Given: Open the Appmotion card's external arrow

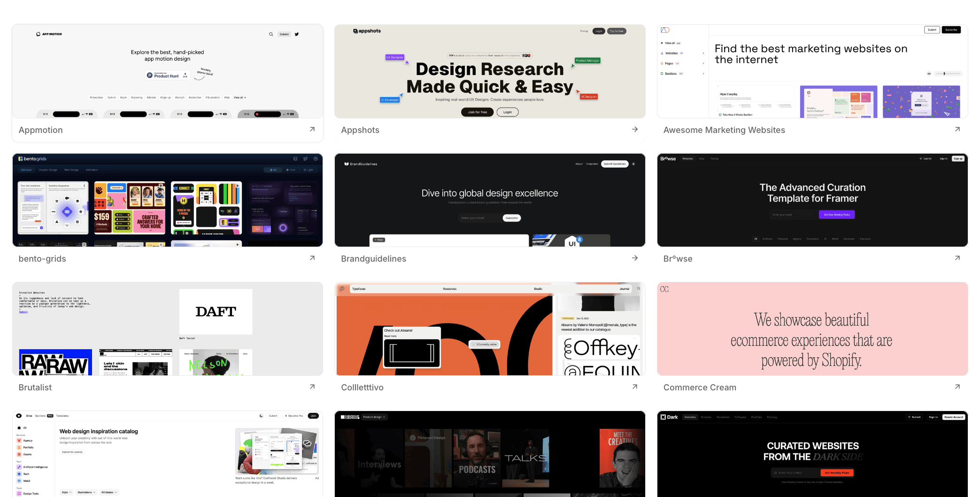Looking at the screenshot, I should pos(312,129).
